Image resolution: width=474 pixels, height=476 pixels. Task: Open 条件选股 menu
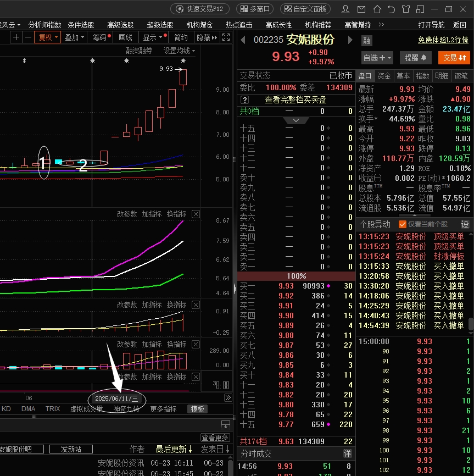81,25
